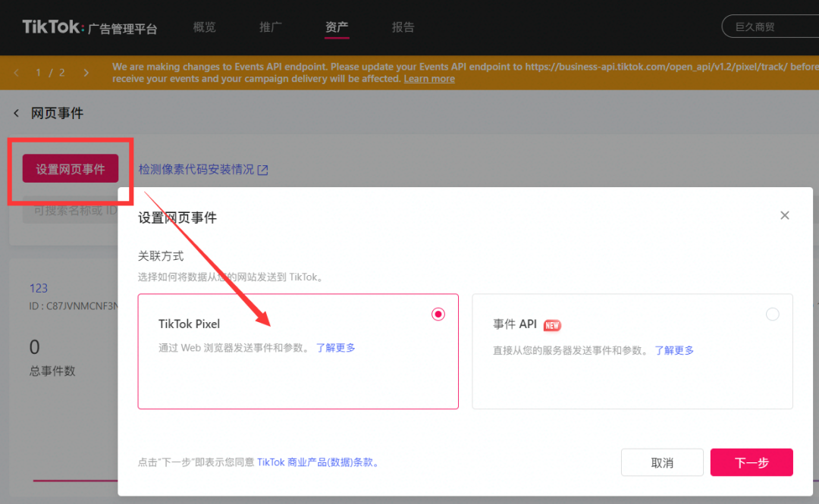Click 了解更多 under 事件 API
The height and width of the screenshot is (504, 819).
[x=674, y=350]
